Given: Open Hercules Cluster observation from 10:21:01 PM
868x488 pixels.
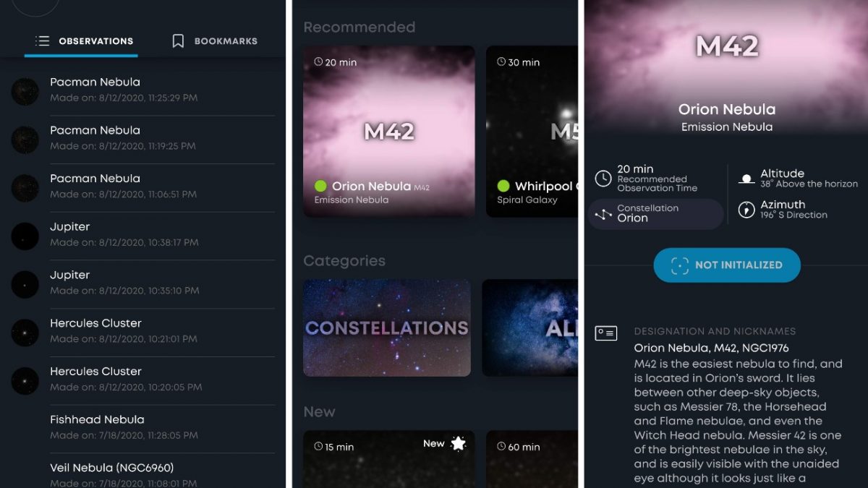Looking at the screenshot, I should pyautogui.click(x=143, y=333).
